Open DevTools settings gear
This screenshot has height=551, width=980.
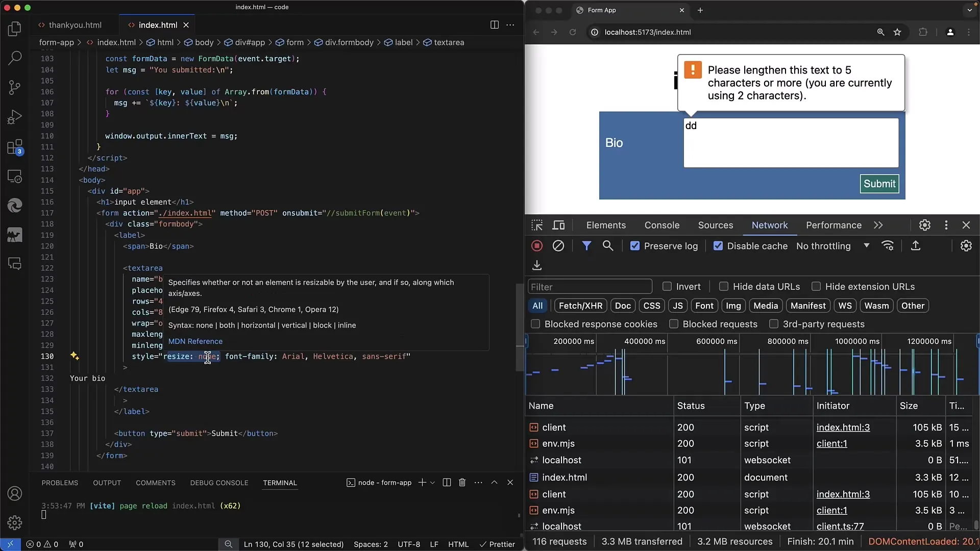(x=925, y=225)
